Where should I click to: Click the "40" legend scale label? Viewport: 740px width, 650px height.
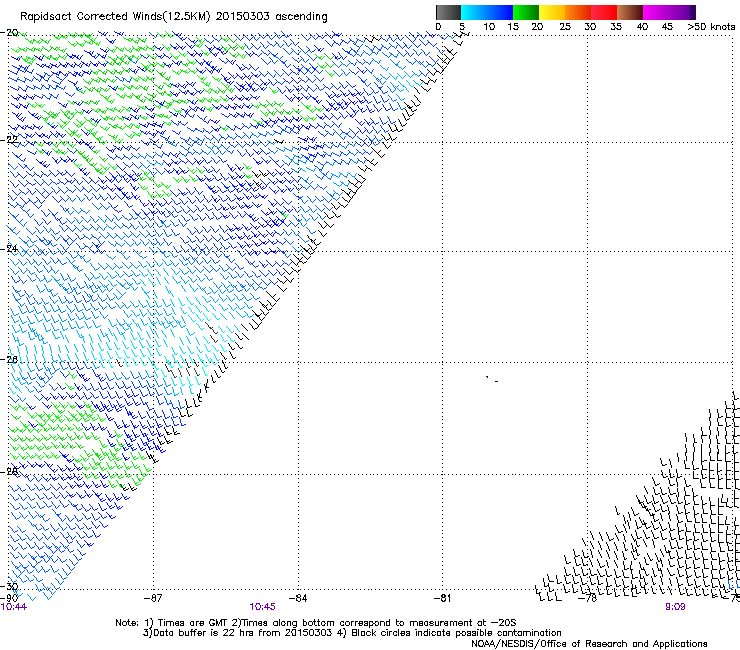[x=642, y=27]
